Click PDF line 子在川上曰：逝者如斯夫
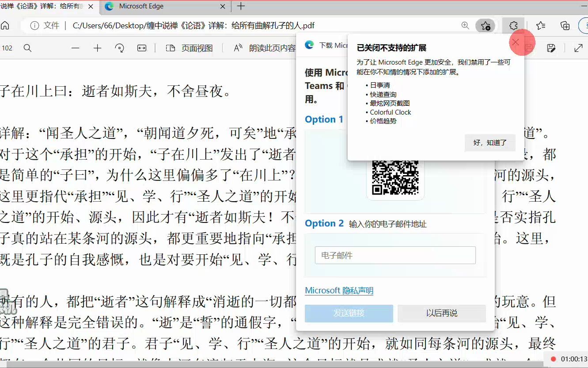Screen dimensions: 588x368 click(116, 92)
